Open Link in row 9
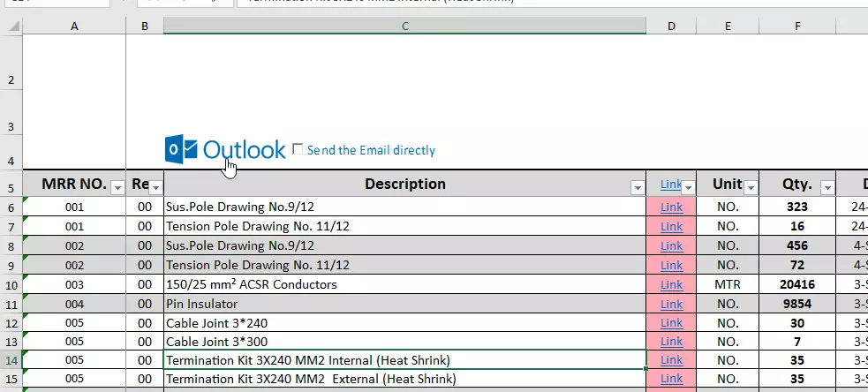The width and height of the screenshot is (868, 392). pos(671,265)
